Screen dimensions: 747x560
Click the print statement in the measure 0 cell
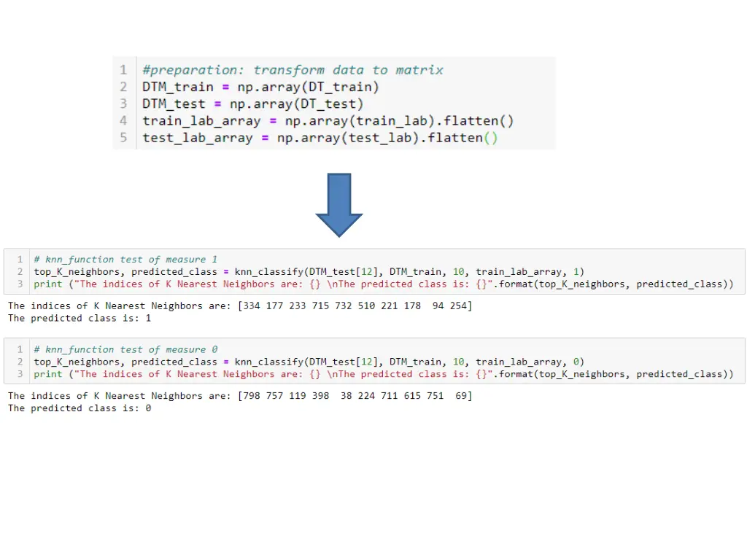[384, 374]
